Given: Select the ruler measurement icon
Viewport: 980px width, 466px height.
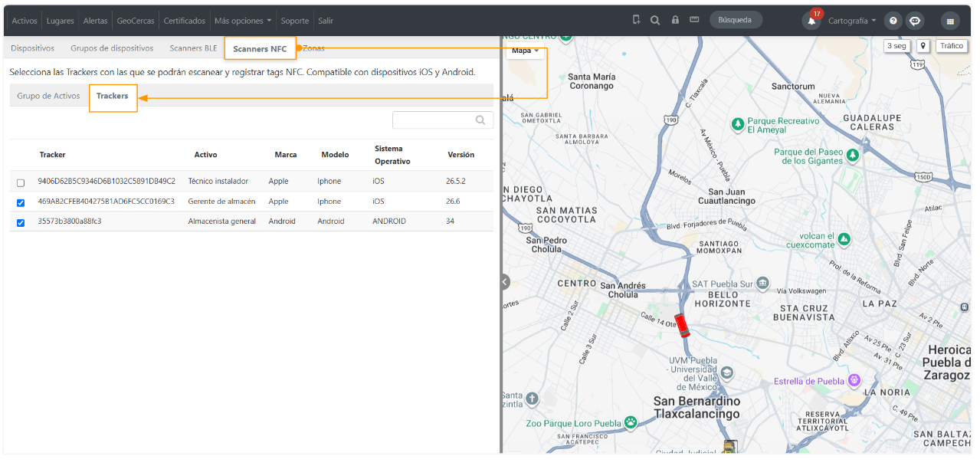Looking at the screenshot, I should point(694,20).
